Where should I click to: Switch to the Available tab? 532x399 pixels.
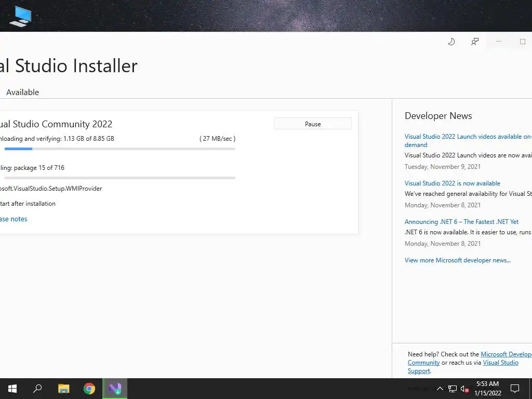point(22,92)
